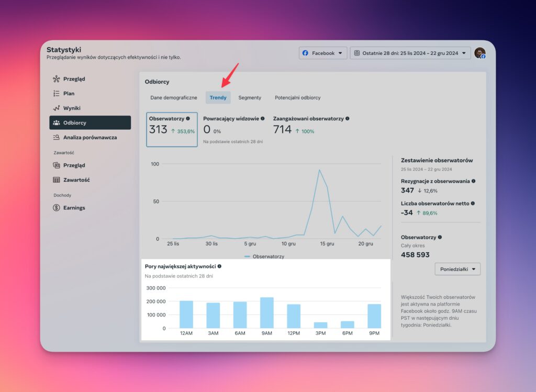
Task: Click info icon beside Rezygnacje z obserwowania
Action: click(473, 181)
